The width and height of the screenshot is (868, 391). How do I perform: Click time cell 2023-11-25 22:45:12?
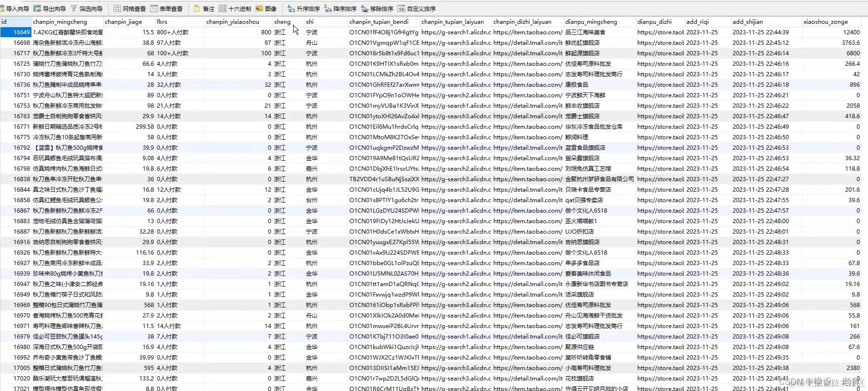click(x=766, y=42)
